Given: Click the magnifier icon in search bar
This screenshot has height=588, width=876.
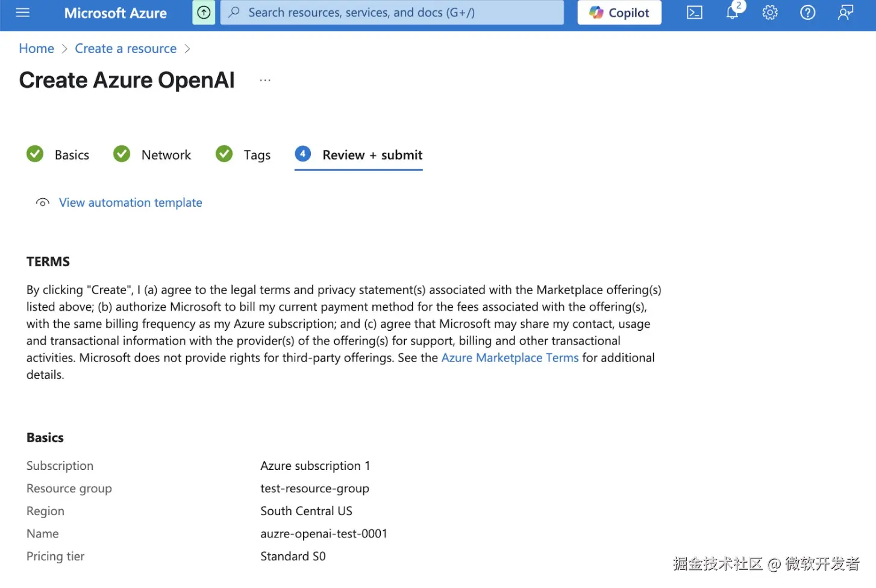Looking at the screenshot, I should 234,13.
